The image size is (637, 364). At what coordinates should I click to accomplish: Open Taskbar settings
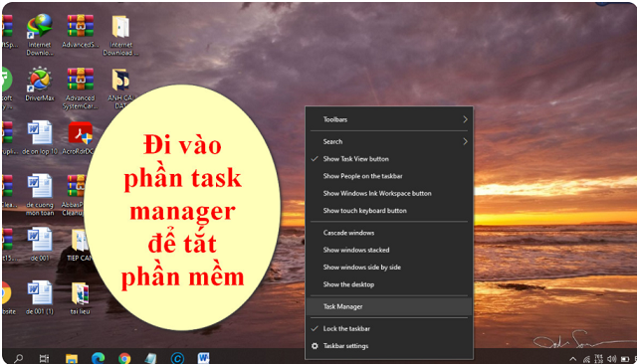pos(389,346)
